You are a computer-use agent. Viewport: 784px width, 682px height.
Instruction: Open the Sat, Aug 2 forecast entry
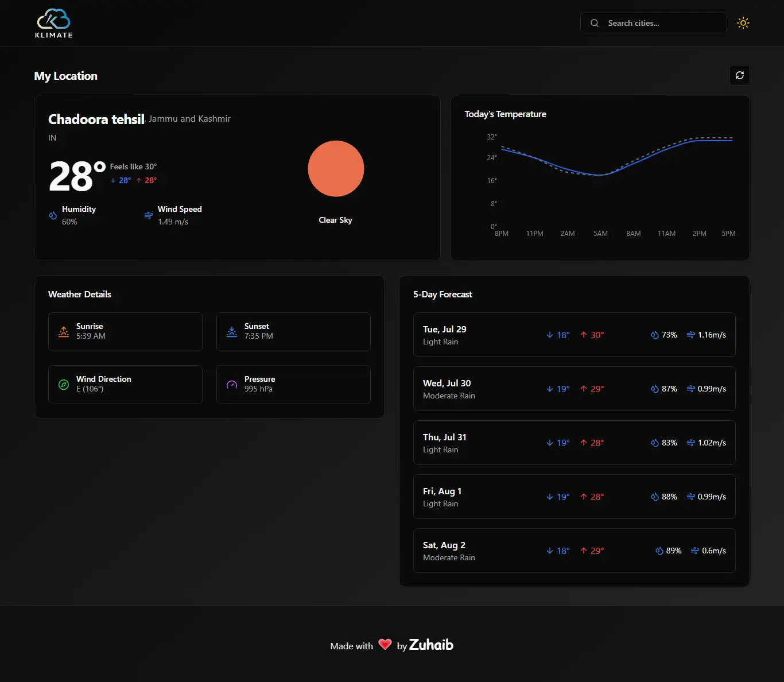pyautogui.click(x=574, y=551)
